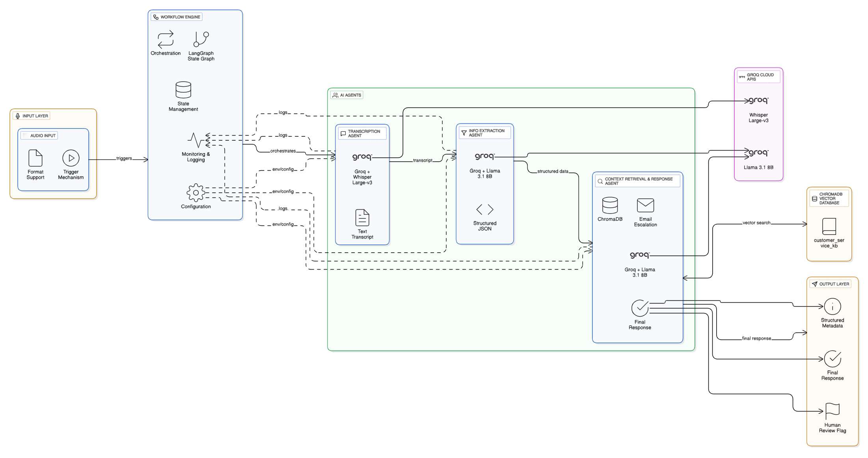Select the Text Transcript file icon
Image resolution: width=868 pixels, height=458 pixels.
tap(362, 218)
